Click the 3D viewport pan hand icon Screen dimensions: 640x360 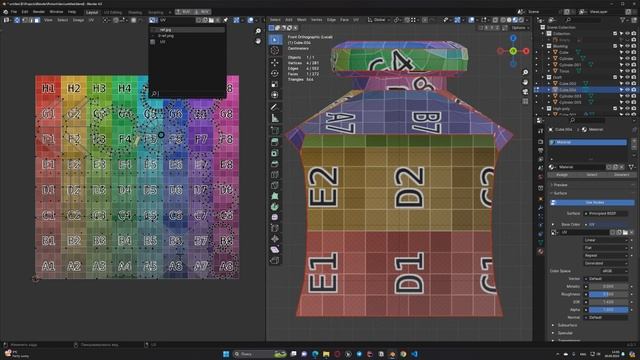[525, 82]
